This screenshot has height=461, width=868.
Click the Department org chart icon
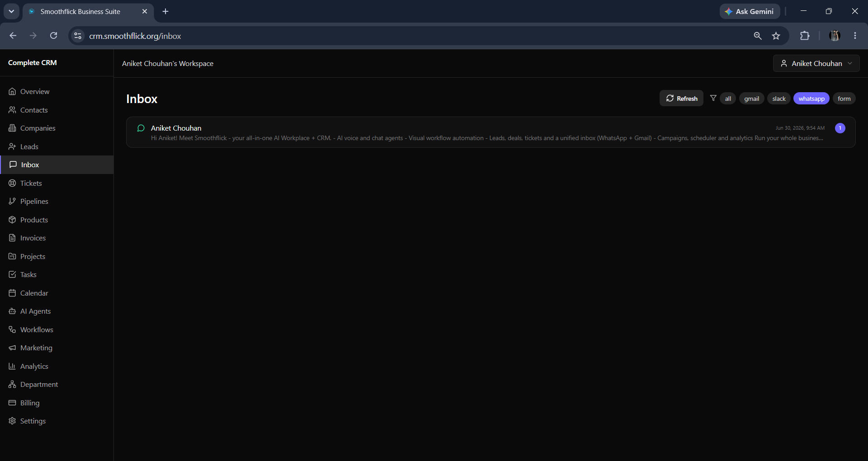click(x=12, y=384)
